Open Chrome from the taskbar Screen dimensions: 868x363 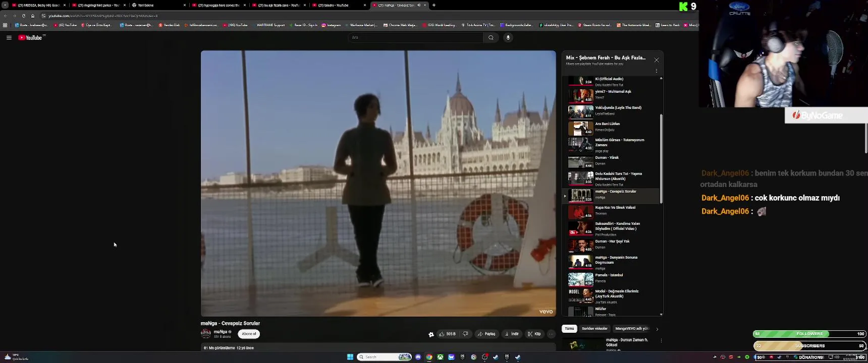click(x=429, y=357)
